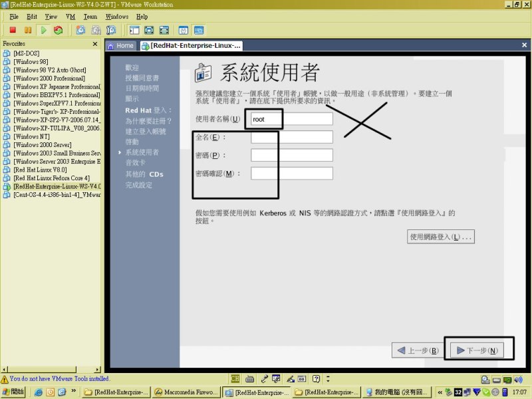Click the Manage Snapshots toolbar icon
The image size is (532, 399).
coord(111,30)
